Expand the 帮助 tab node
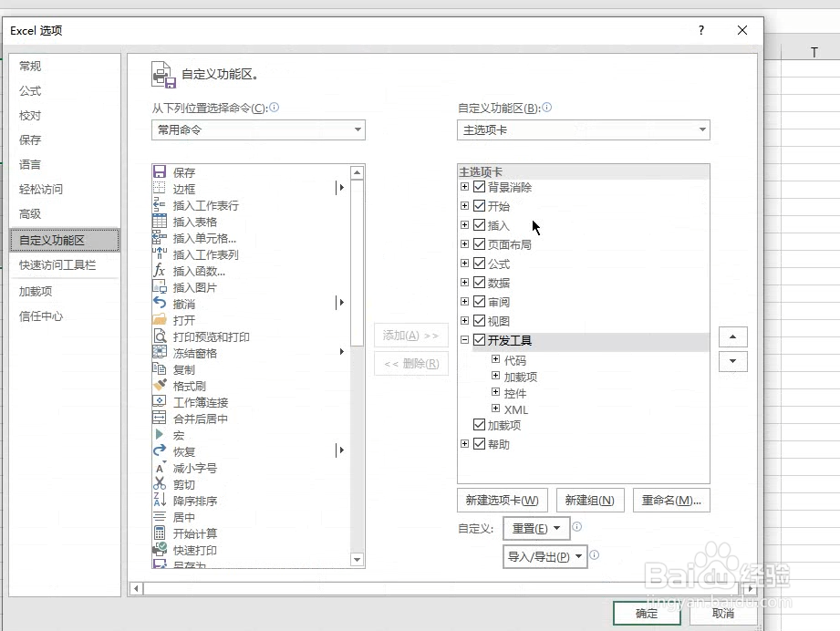The height and width of the screenshot is (631, 840). click(x=464, y=443)
